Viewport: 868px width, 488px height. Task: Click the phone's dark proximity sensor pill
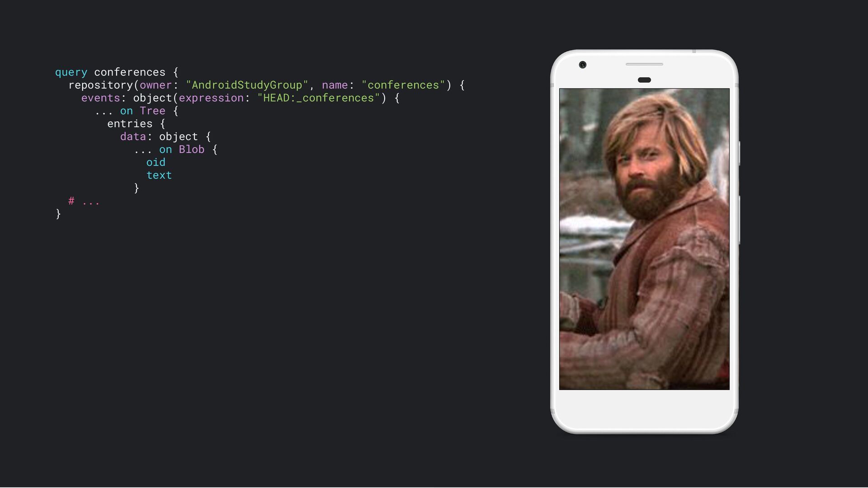644,80
